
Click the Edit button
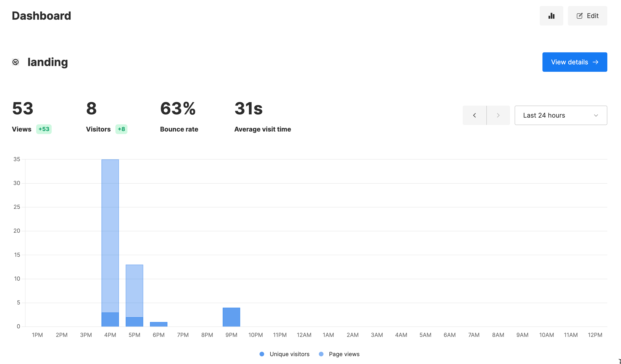click(587, 16)
